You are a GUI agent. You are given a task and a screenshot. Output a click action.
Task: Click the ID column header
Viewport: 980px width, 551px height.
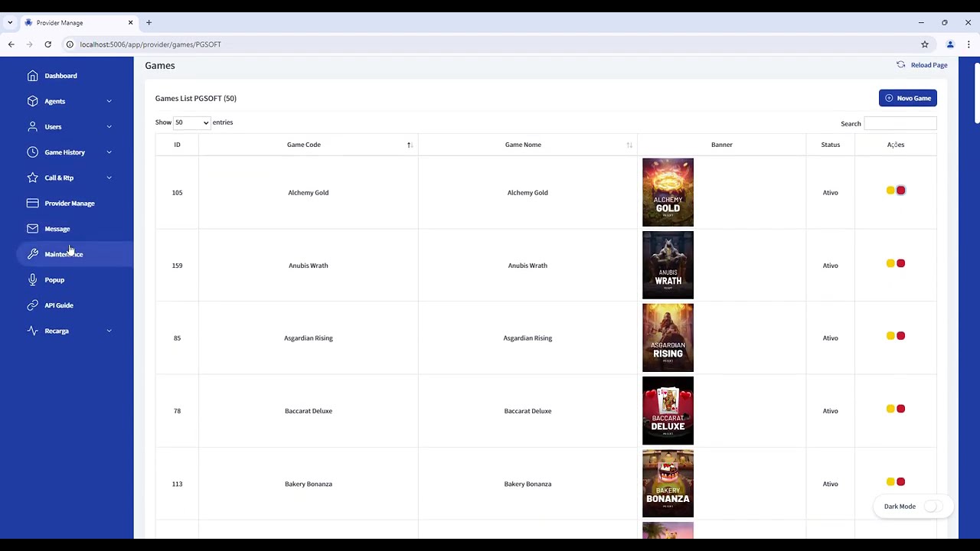(177, 145)
